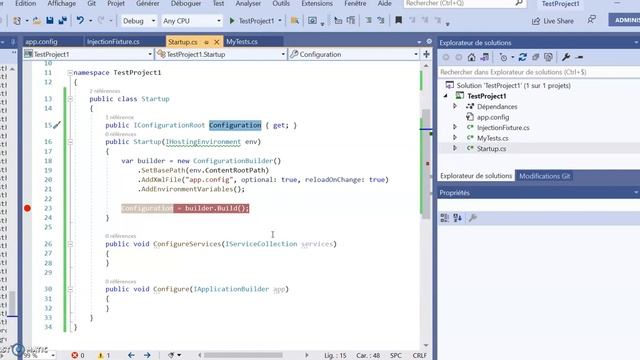Collapse all items in Solution Explorer
Viewport: 640px width, 360px height.
click(x=536, y=58)
